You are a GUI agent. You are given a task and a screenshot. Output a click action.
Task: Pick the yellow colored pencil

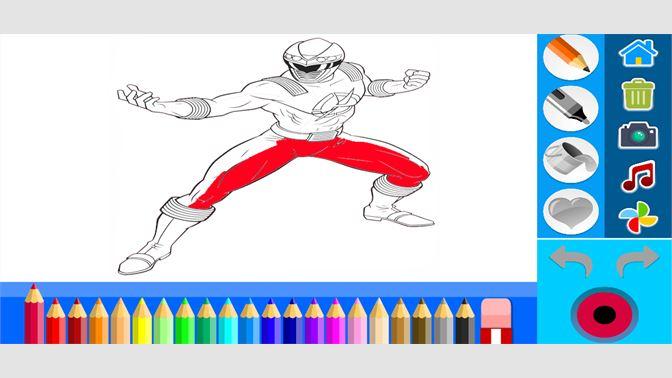142,321
